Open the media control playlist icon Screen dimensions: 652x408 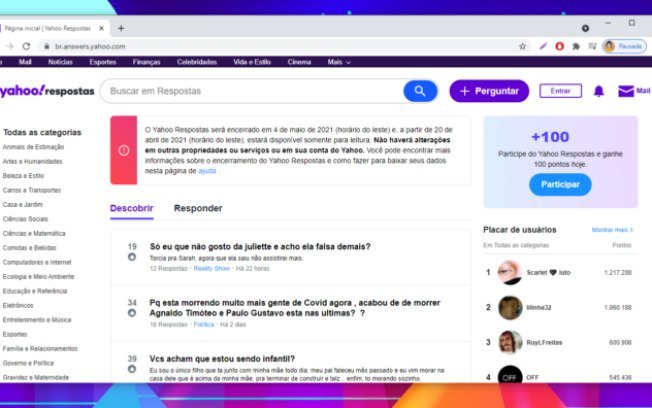point(593,46)
